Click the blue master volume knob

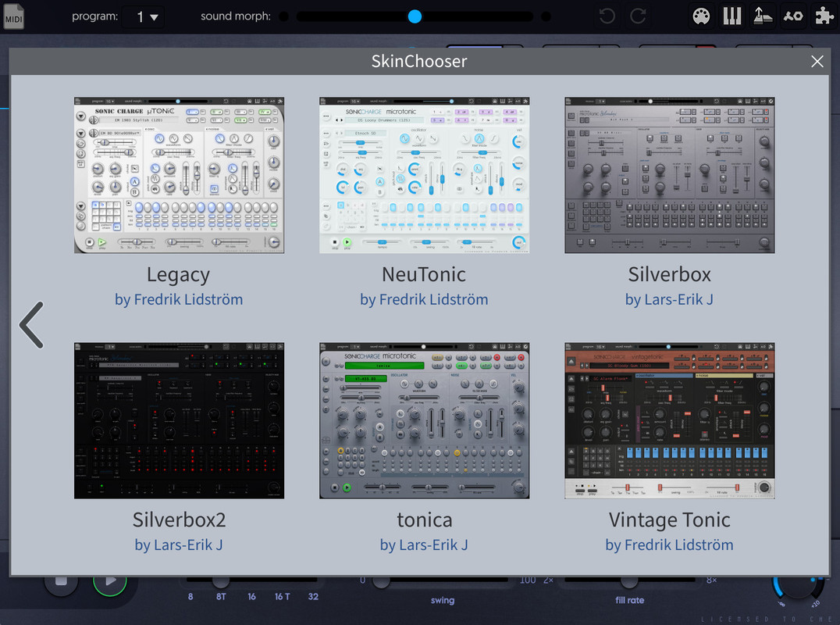pyautogui.click(x=798, y=587)
